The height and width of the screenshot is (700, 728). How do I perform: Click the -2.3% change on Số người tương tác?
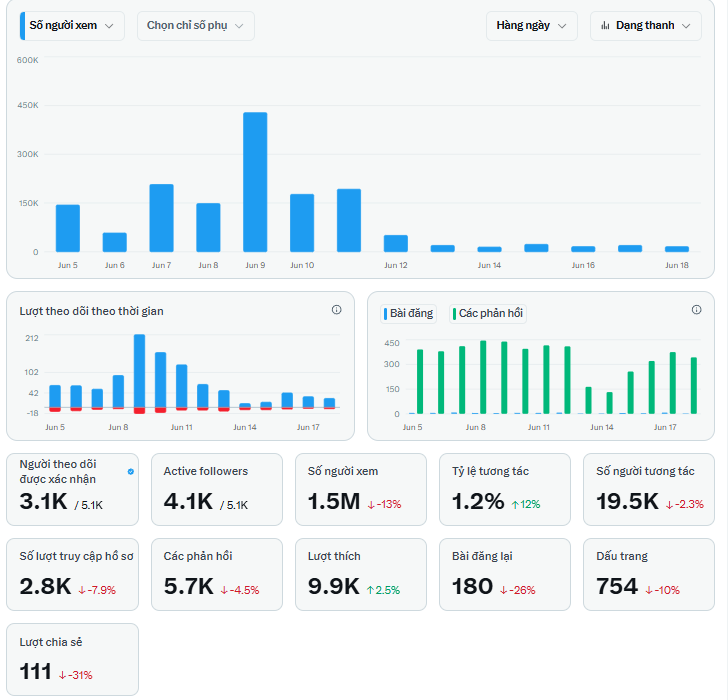tap(685, 504)
